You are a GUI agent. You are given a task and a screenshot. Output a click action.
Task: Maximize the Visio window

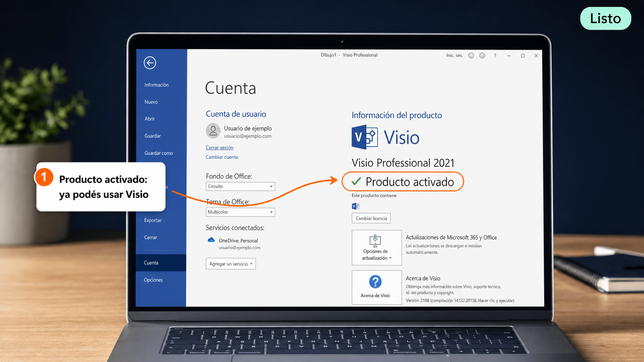(523, 56)
